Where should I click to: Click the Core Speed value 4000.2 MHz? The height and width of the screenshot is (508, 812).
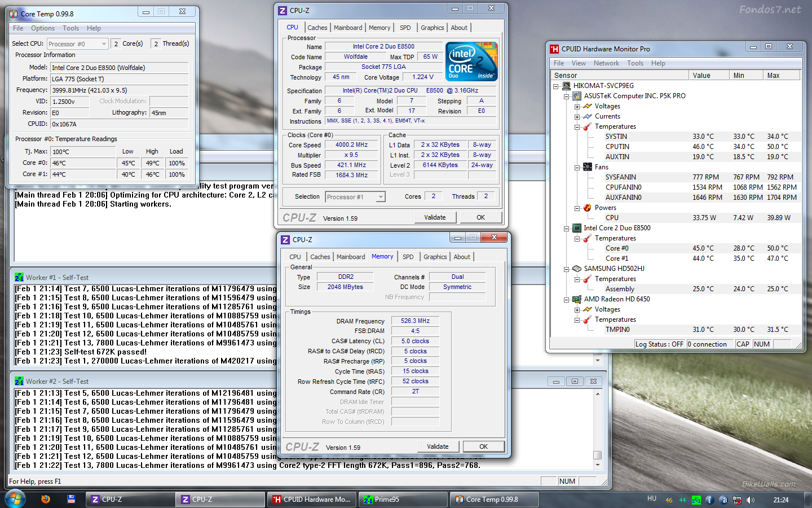351,144
